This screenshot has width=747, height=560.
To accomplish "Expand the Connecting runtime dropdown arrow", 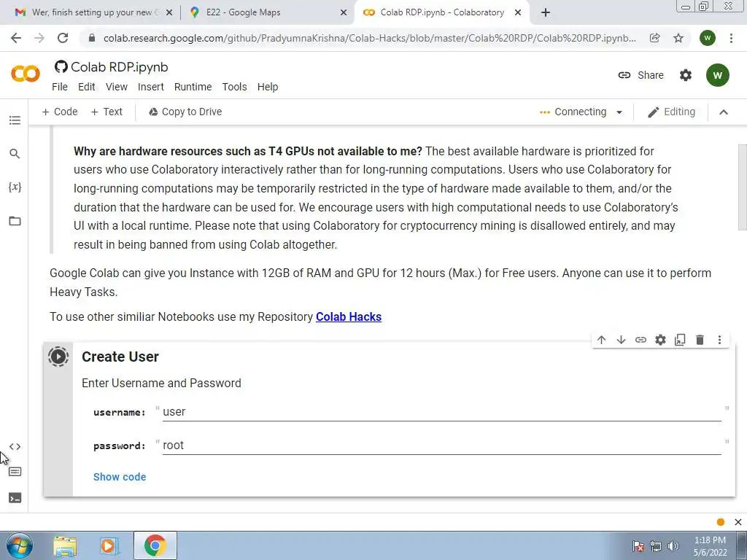I will click(x=619, y=112).
